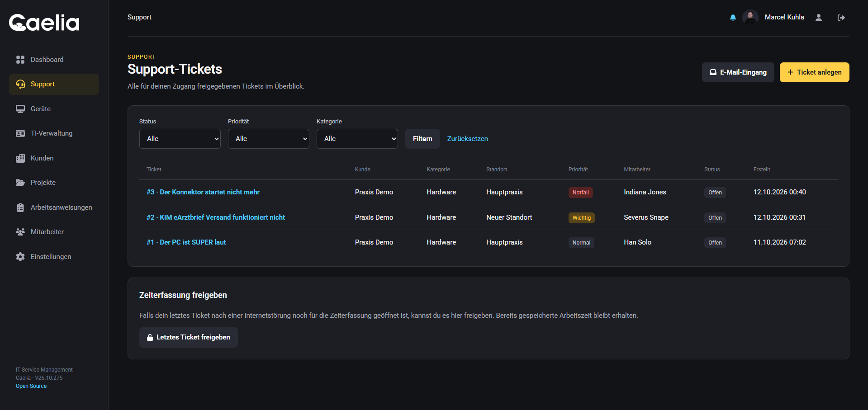Open the E-Mail-Eingang button
Image resolution: width=868 pixels, height=410 pixels.
pyautogui.click(x=738, y=72)
